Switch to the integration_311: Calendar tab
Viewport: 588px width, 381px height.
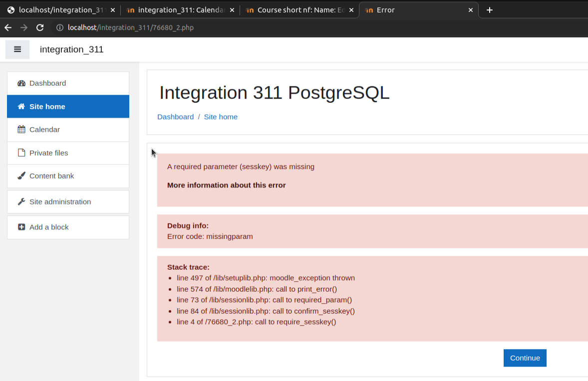pyautogui.click(x=179, y=10)
